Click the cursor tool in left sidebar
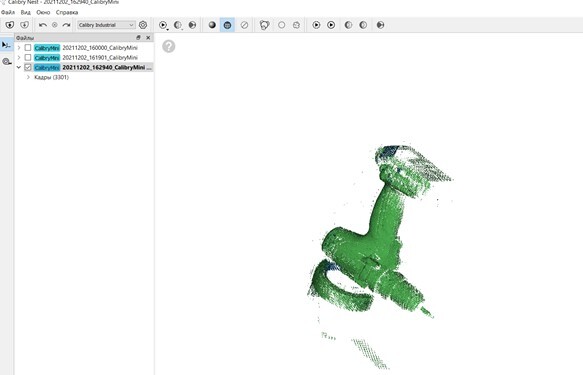This screenshot has height=375, width=583. point(6,45)
